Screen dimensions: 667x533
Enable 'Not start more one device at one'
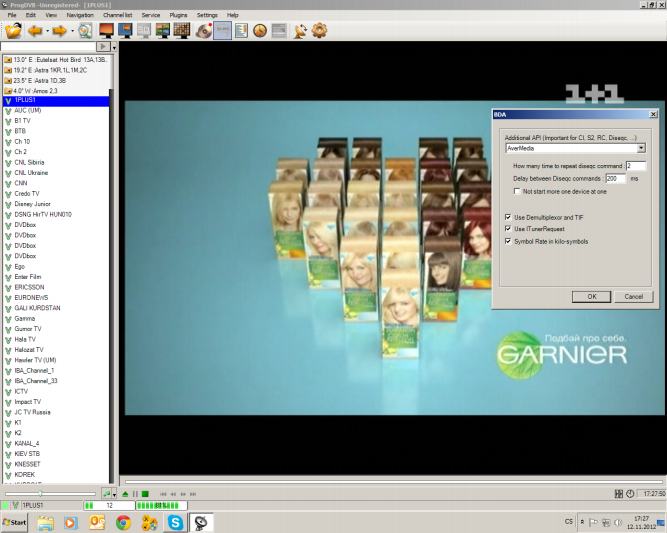click(516, 190)
